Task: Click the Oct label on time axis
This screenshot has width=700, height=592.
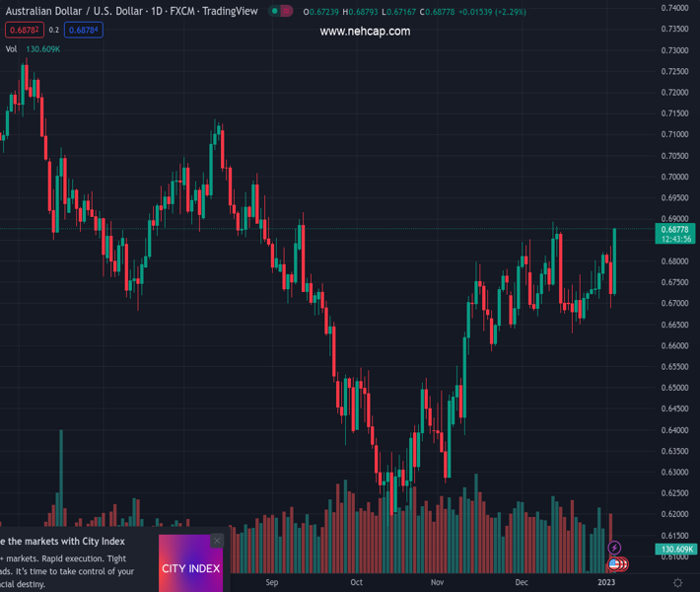Action: pos(356,582)
